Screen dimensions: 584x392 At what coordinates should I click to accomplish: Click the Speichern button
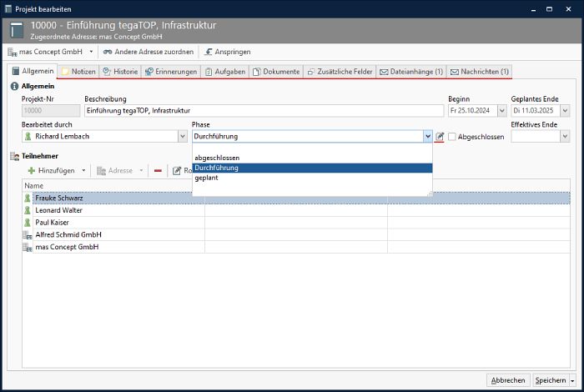pyautogui.click(x=551, y=380)
